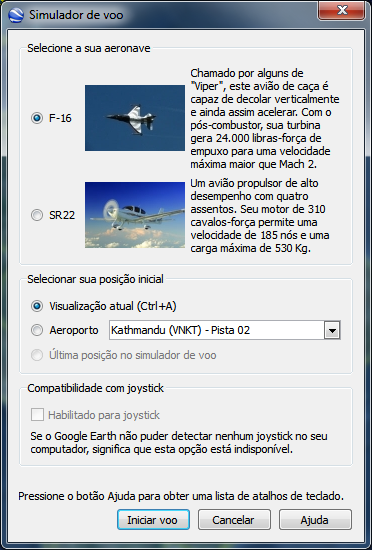Select the F-16 aircraft radio button

click(x=37, y=118)
